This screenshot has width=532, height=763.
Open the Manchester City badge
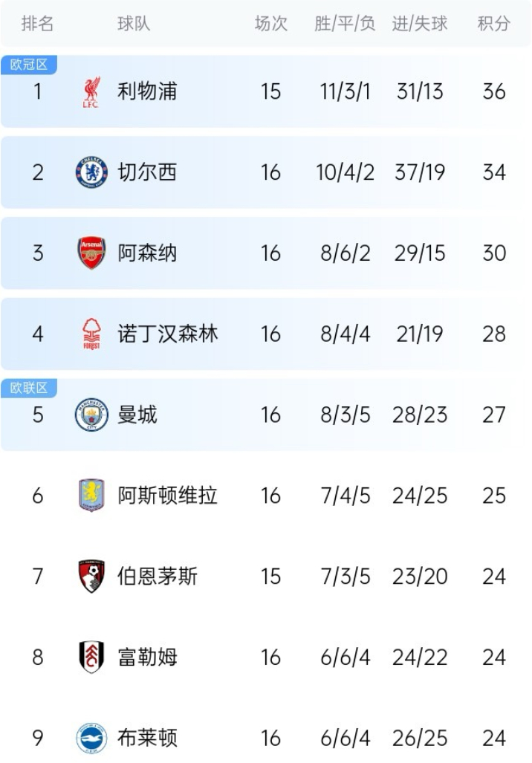pyautogui.click(x=91, y=415)
